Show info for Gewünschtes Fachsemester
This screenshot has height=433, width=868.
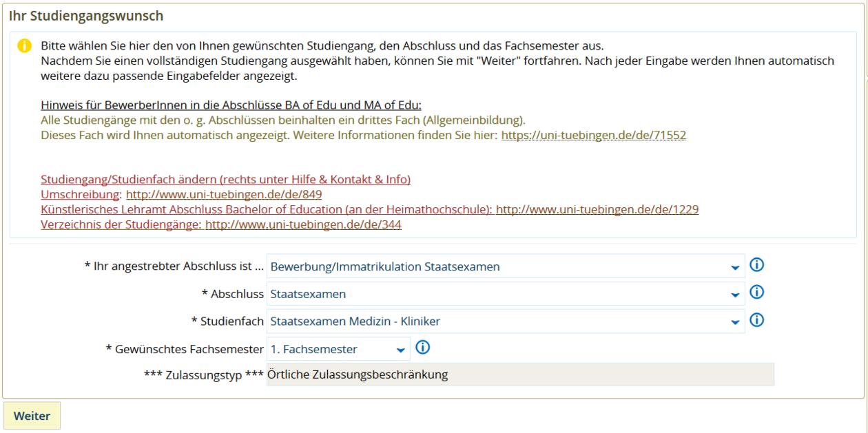tap(423, 348)
